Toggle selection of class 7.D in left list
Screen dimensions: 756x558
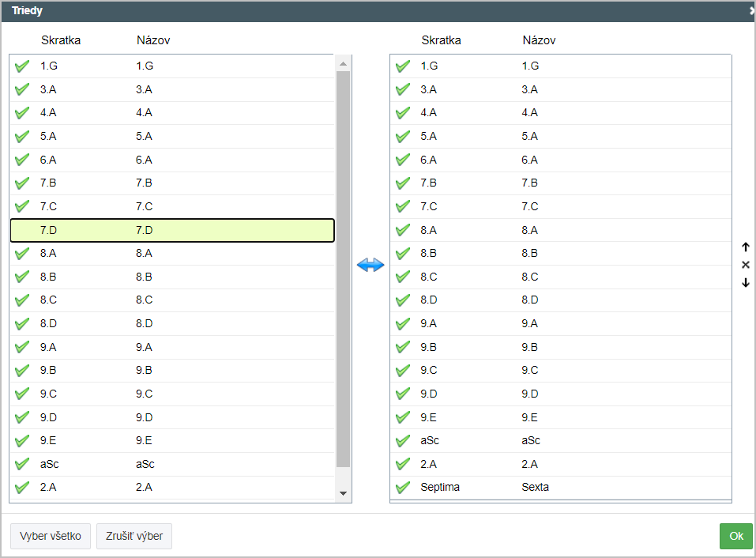point(172,230)
